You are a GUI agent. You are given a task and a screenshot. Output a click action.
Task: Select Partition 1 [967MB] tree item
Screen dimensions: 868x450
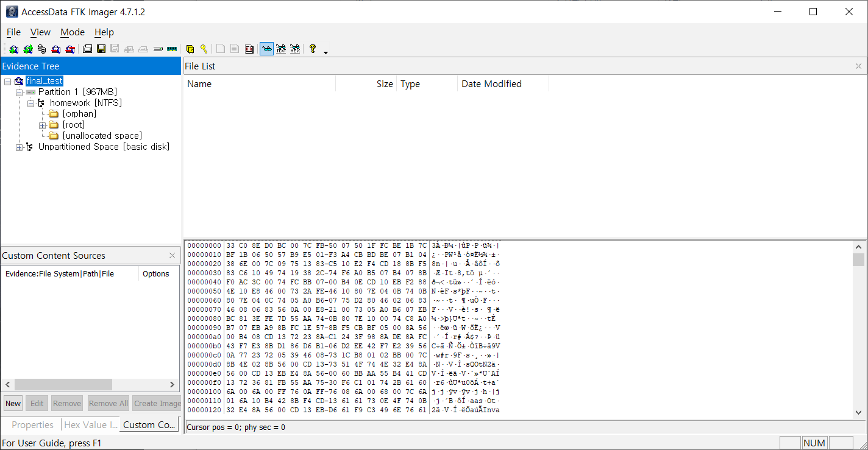77,92
